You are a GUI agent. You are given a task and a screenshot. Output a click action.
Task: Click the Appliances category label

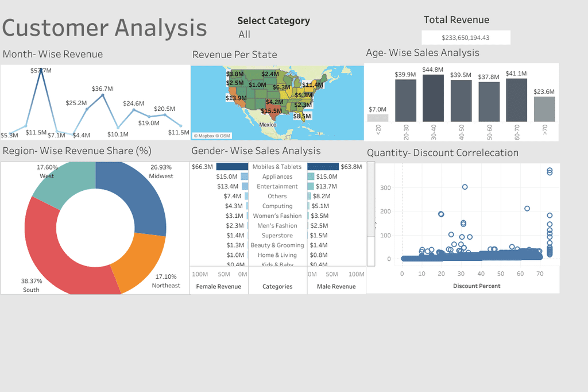click(277, 176)
